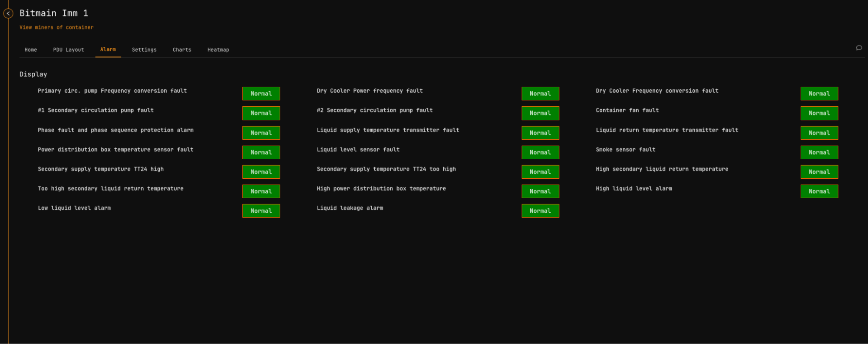
Task: Go to the Settings tab
Action: pos(144,50)
